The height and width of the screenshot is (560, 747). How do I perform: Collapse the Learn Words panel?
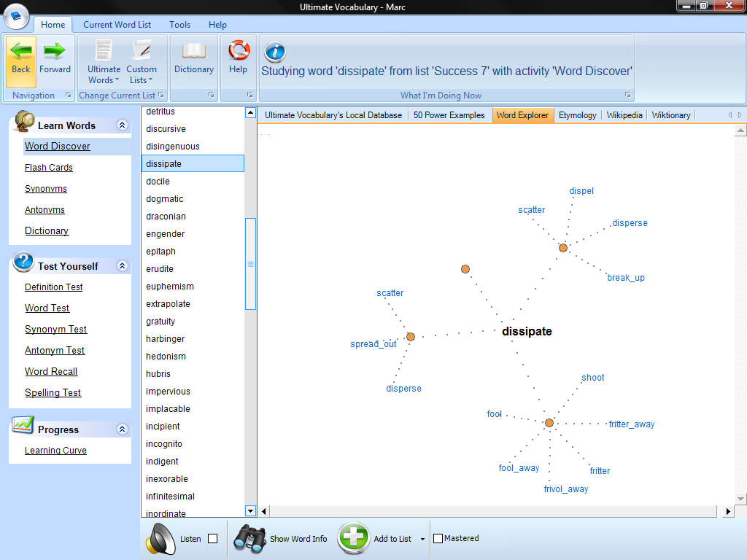point(122,125)
